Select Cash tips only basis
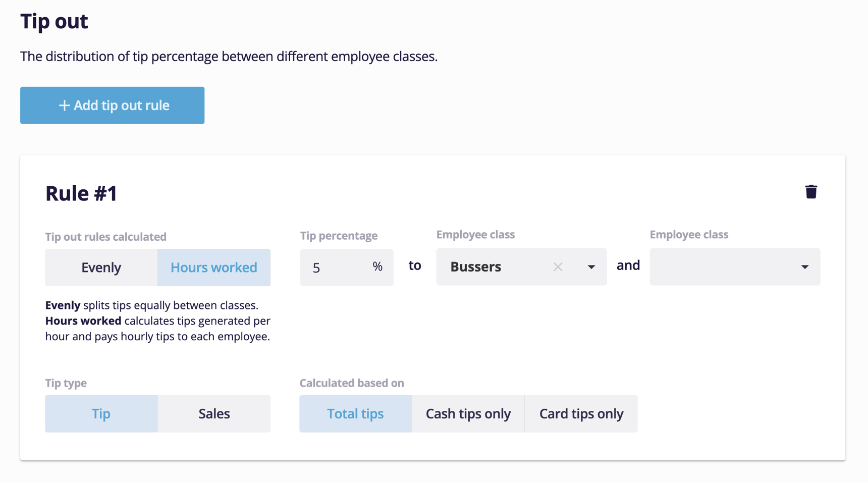868x483 pixels. (x=468, y=413)
